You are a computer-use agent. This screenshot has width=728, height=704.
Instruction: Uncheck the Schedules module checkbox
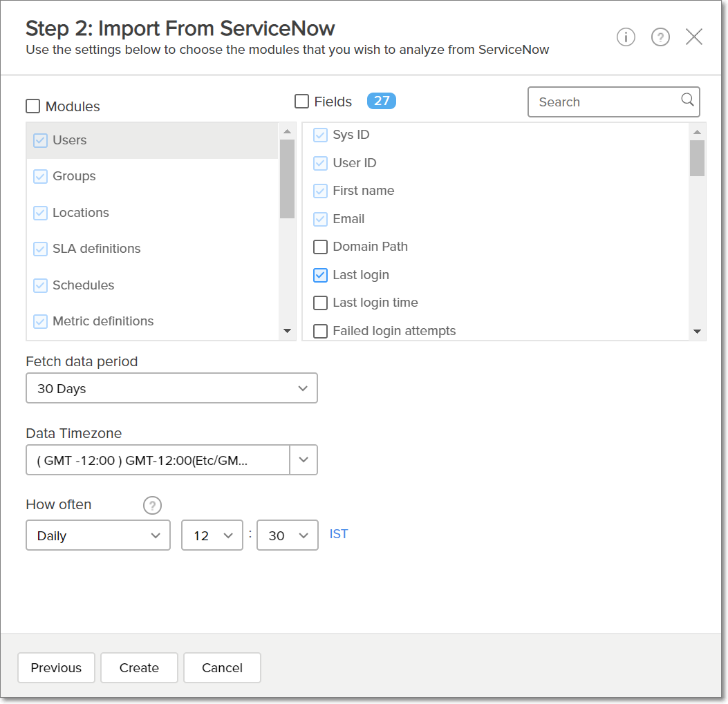point(40,285)
